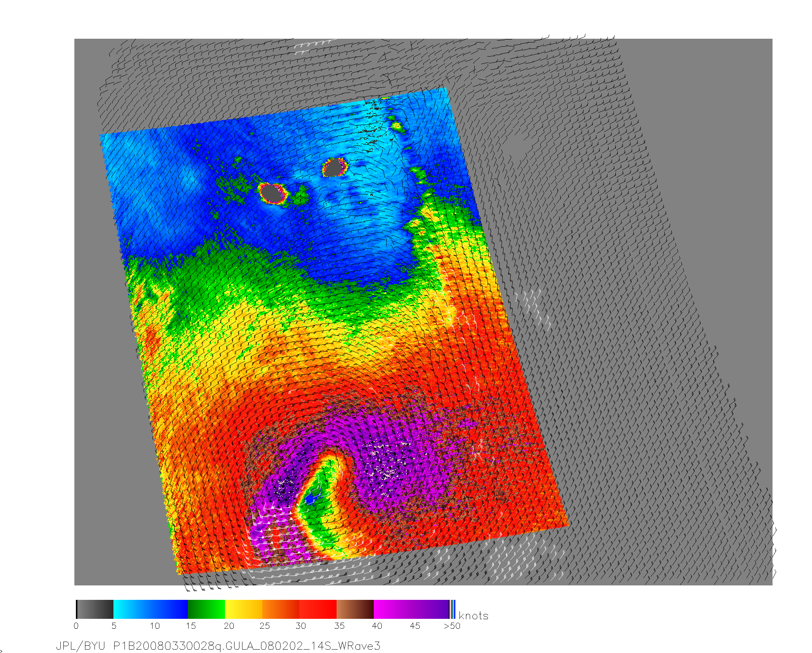Click the '25' legend tick label

(265, 626)
